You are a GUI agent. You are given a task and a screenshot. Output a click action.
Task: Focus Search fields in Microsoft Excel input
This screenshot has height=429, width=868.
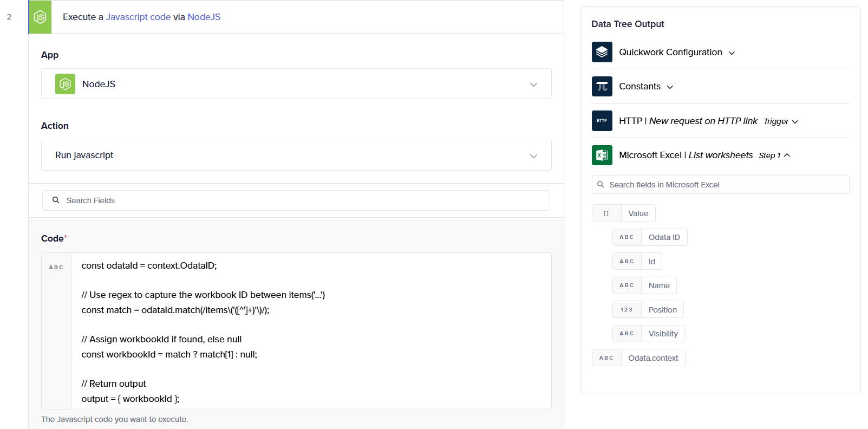720,185
